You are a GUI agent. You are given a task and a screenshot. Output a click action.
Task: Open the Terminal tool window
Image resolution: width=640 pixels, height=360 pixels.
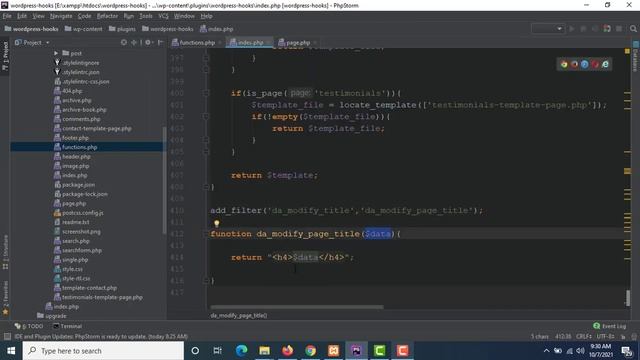pos(68,326)
